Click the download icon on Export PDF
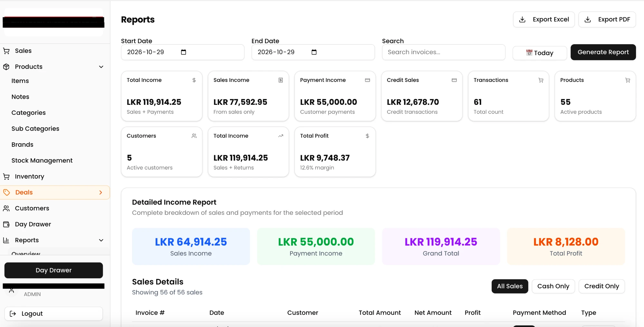The image size is (644, 327). click(588, 20)
